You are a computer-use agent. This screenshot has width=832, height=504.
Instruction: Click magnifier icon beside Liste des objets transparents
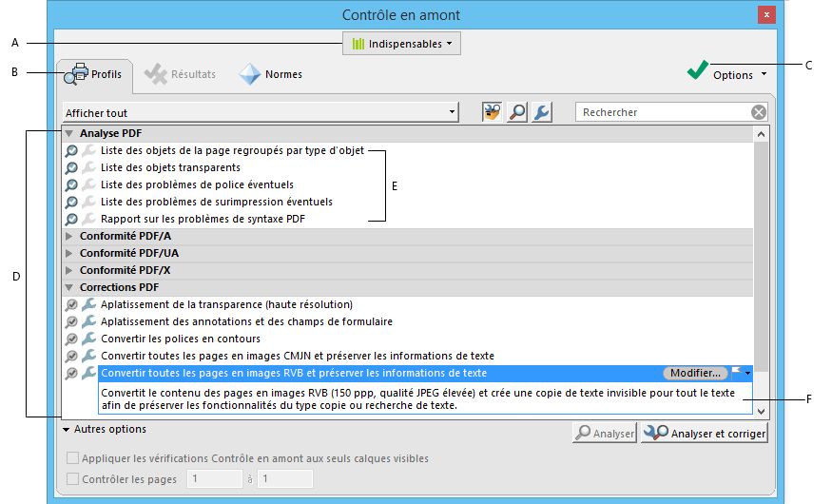[71, 168]
